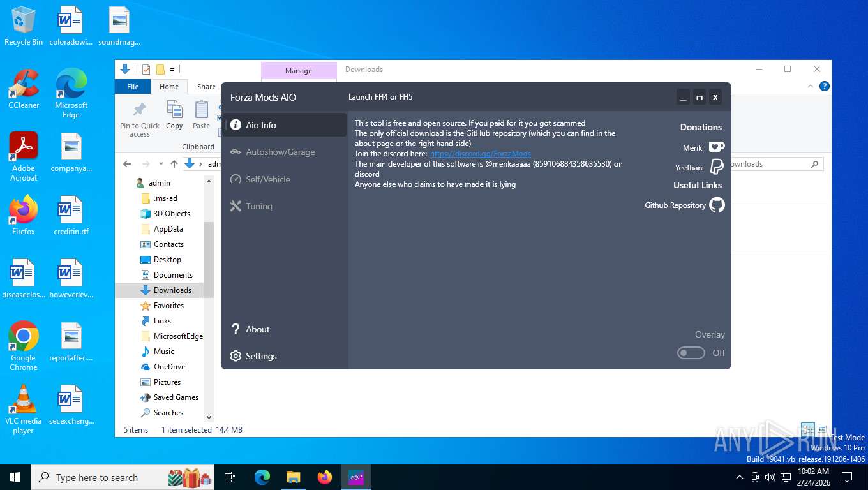Select Desktop in navigation tree
Image resolution: width=868 pixels, height=490 pixels.
pos(167,260)
